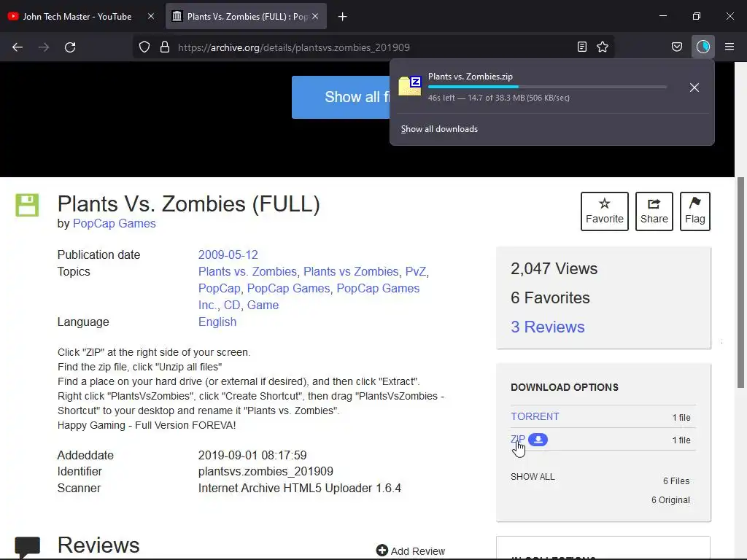Close the Plants Vs. Zombies tab
Screen dimensions: 747x560
click(315, 16)
